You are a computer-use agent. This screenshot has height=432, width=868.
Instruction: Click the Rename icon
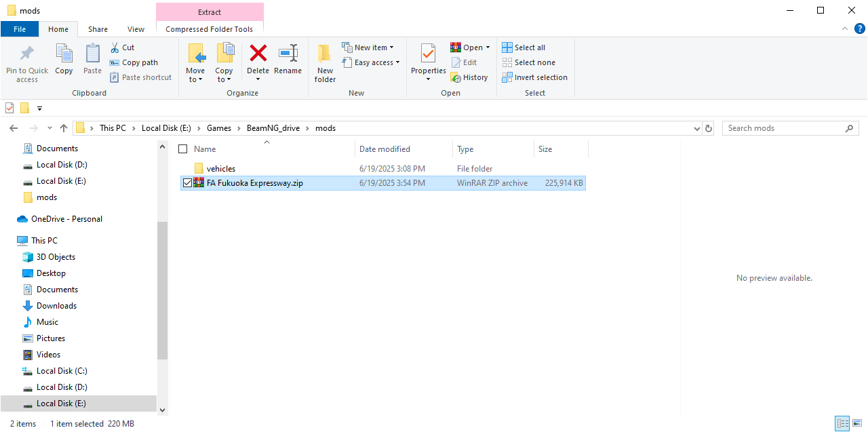coord(288,53)
